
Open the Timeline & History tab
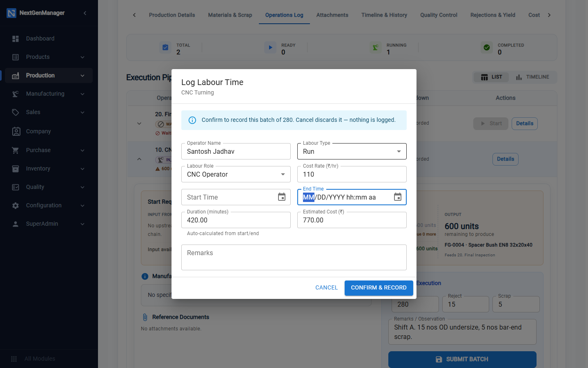[x=384, y=15]
